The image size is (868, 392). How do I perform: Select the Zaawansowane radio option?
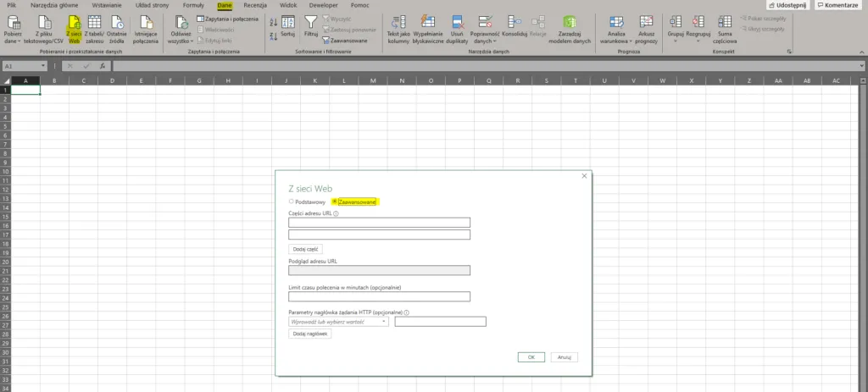tap(334, 202)
